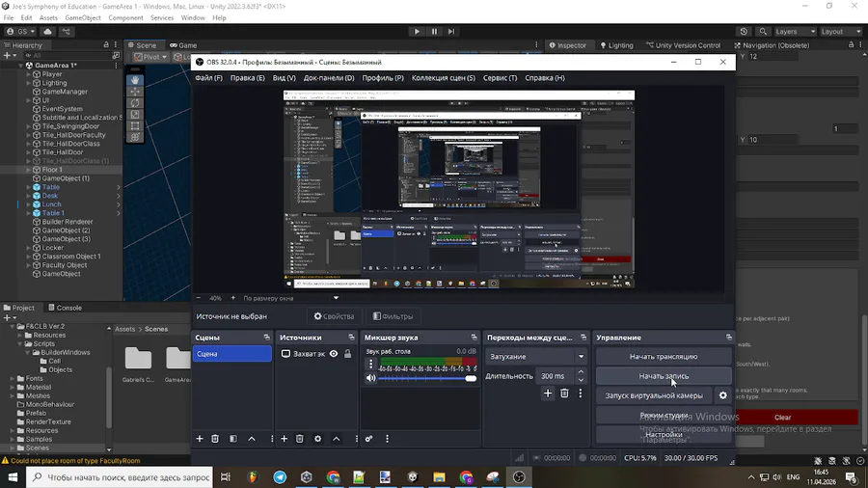Open the Unity Layout dropdown

[841, 32]
